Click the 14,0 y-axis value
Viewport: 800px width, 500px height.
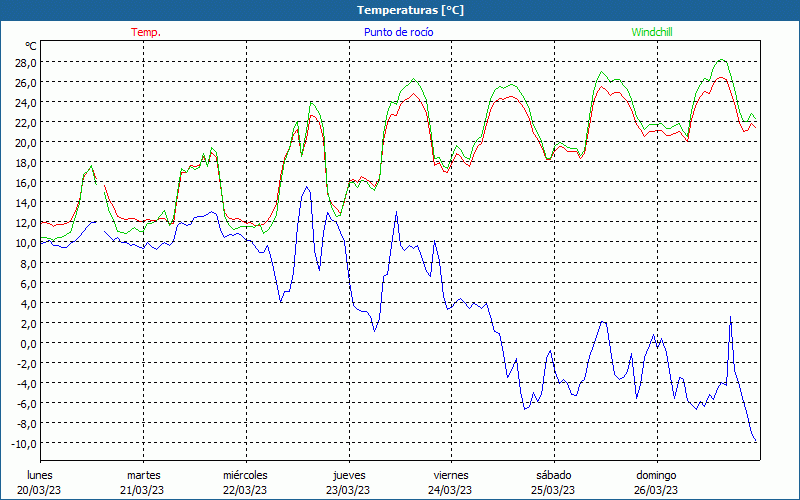[x=27, y=203]
